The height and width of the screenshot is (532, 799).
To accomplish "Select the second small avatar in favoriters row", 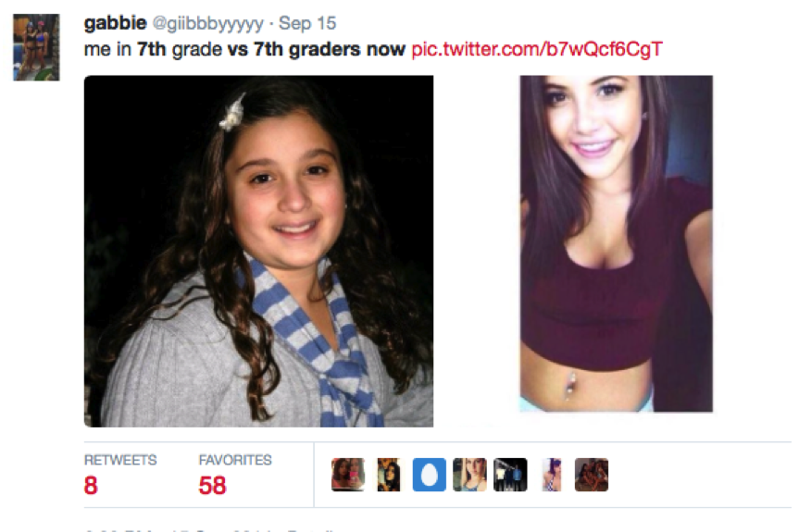I will coord(389,475).
